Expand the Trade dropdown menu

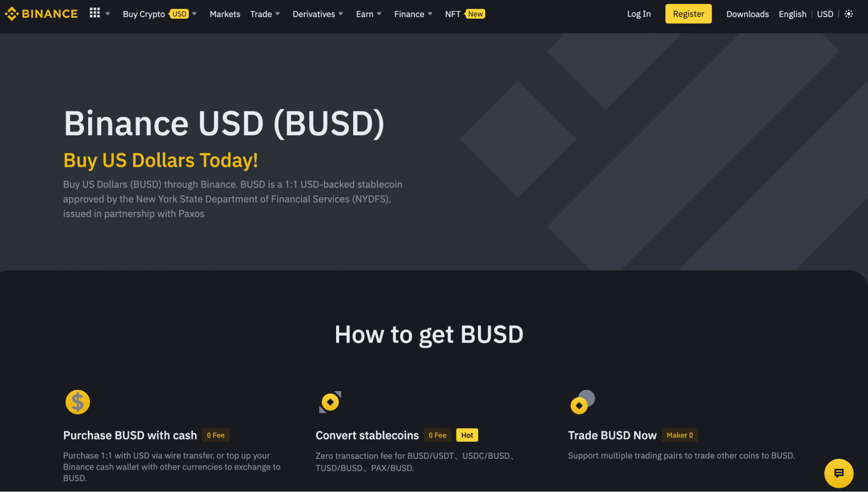pos(264,13)
